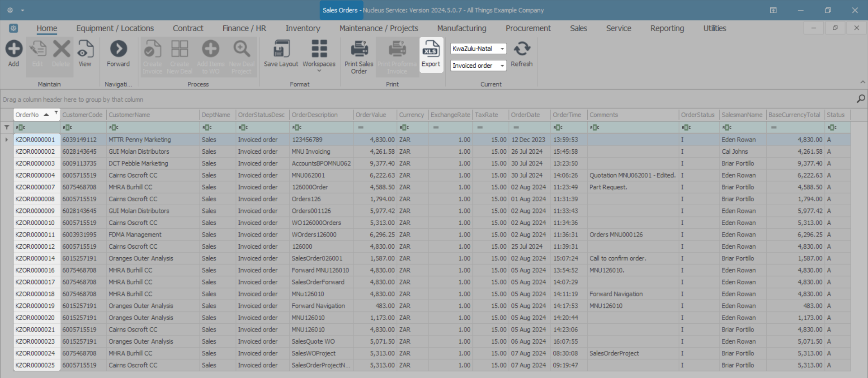Collapse the ribbon using the chevron
The image size is (868, 378).
click(863, 82)
